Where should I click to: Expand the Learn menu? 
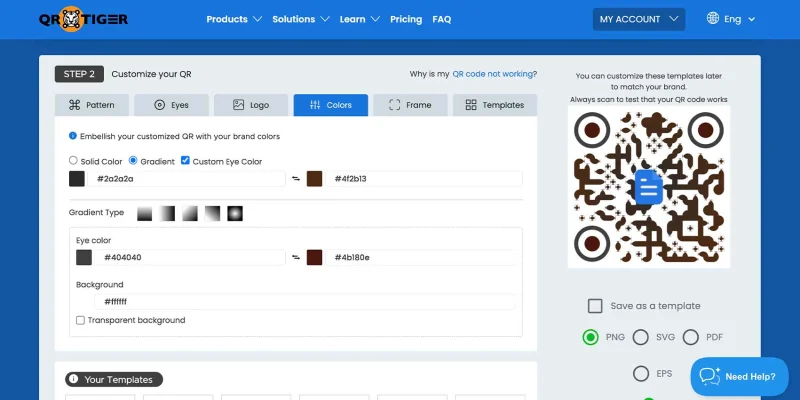[360, 19]
